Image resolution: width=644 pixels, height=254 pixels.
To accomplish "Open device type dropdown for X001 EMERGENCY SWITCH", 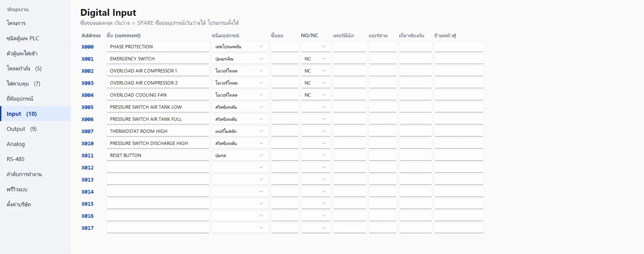I will 240,59.
